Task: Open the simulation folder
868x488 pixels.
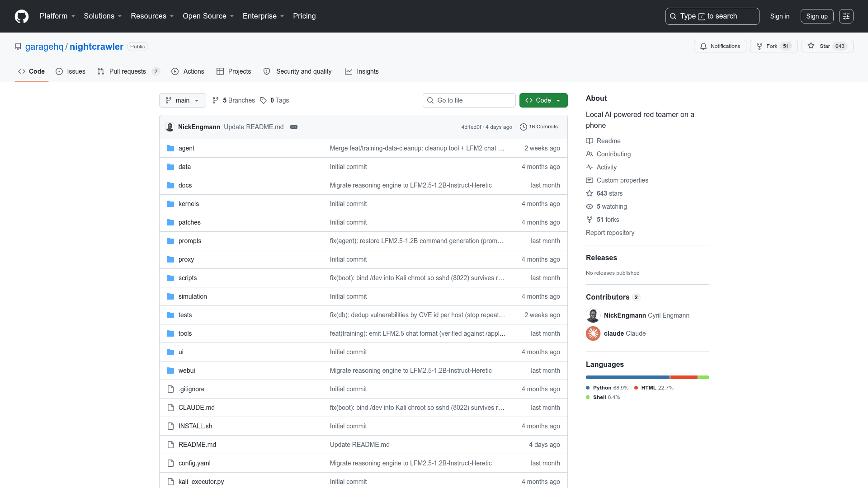Action: tap(193, 296)
